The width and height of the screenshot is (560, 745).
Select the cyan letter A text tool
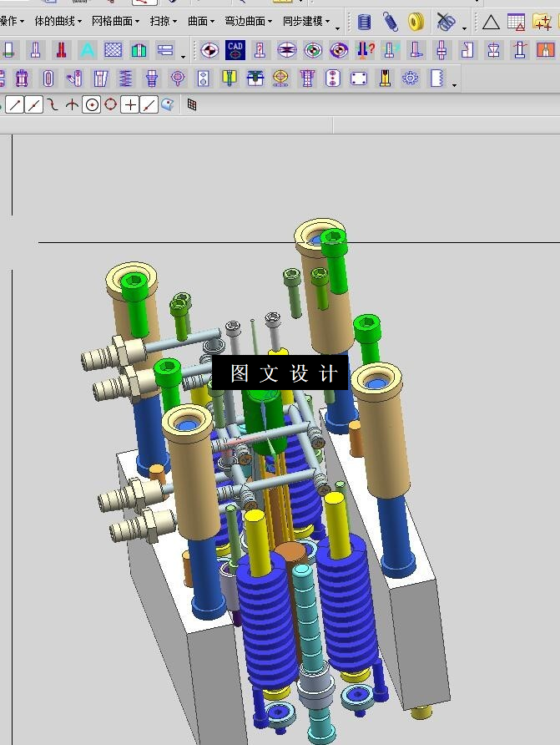tap(88, 50)
